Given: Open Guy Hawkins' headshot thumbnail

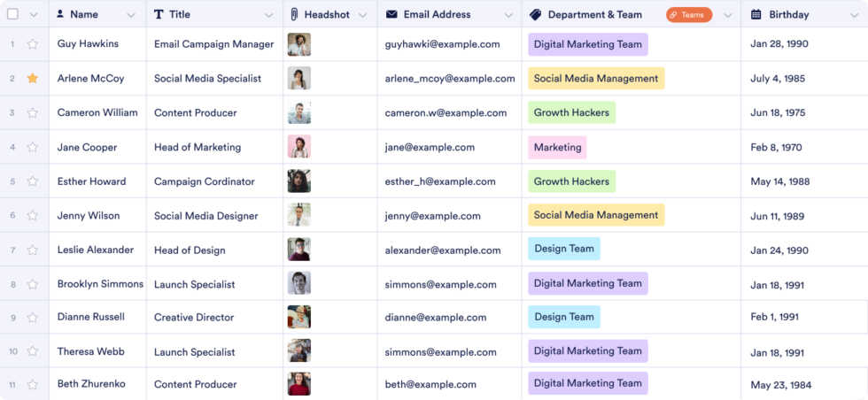Looking at the screenshot, I should click(299, 44).
